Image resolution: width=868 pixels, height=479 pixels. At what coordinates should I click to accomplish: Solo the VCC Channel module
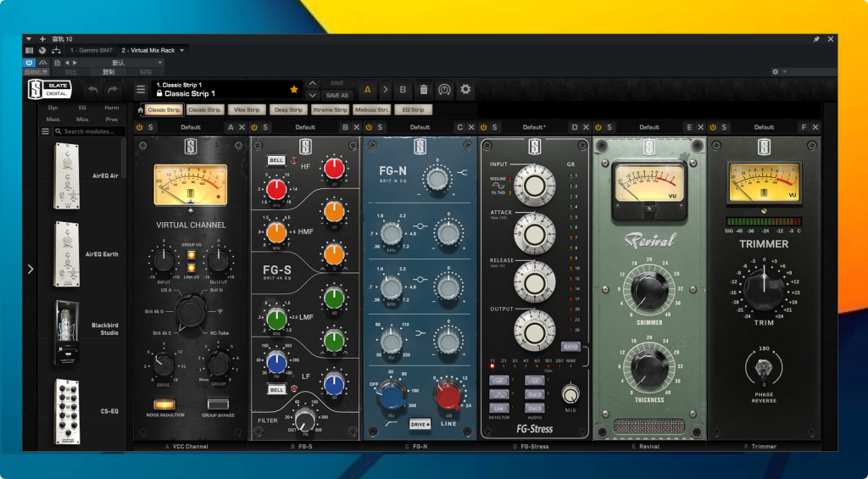point(150,127)
